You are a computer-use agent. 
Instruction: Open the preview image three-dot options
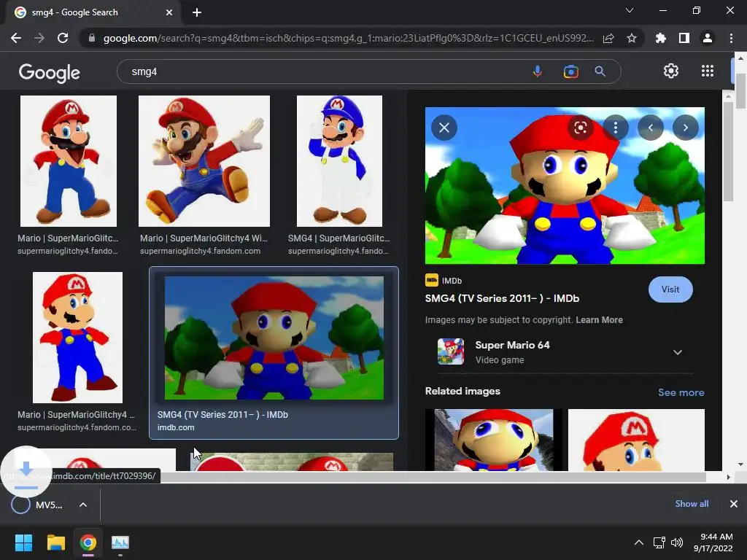click(616, 128)
